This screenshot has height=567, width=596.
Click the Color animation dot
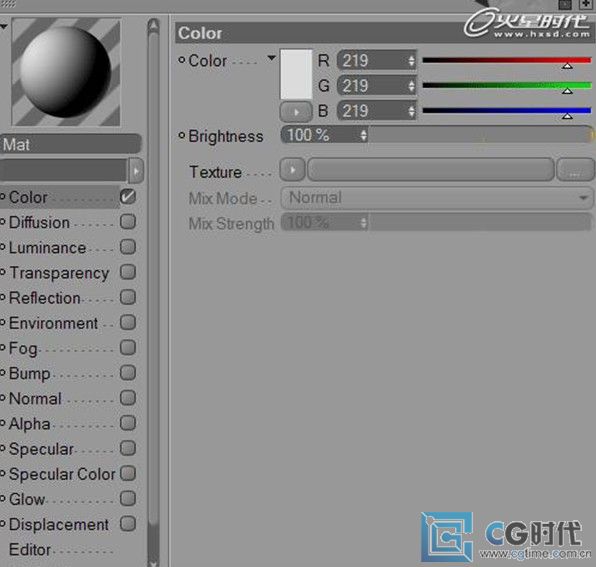point(182,60)
